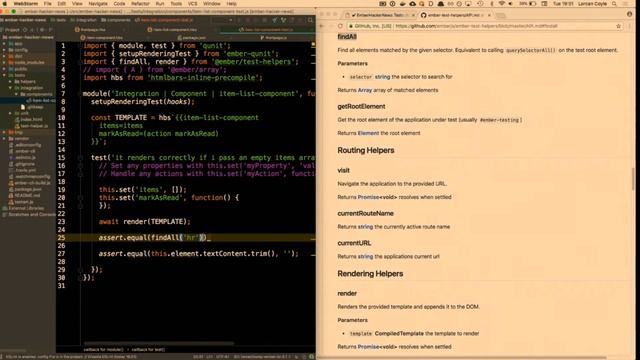Click the string link under currentURL
Screen dimensions: 640x360
coord(365,256)
